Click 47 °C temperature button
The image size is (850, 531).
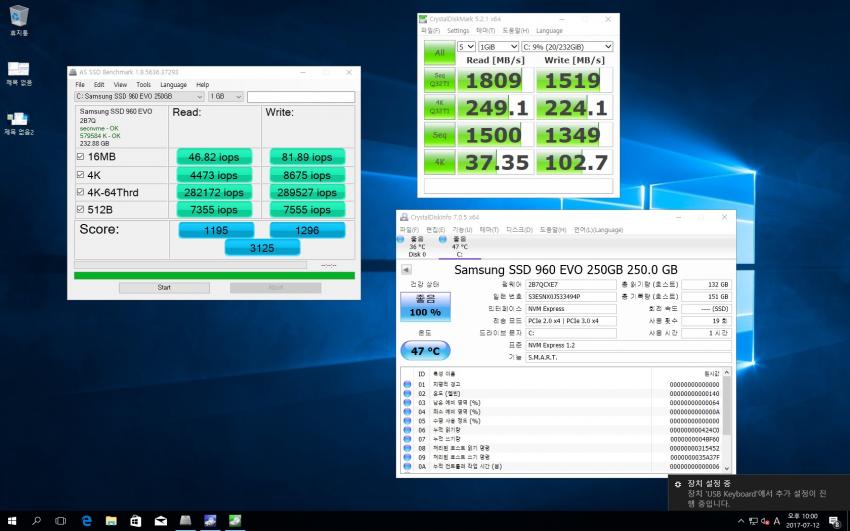[x=425, y=351]
